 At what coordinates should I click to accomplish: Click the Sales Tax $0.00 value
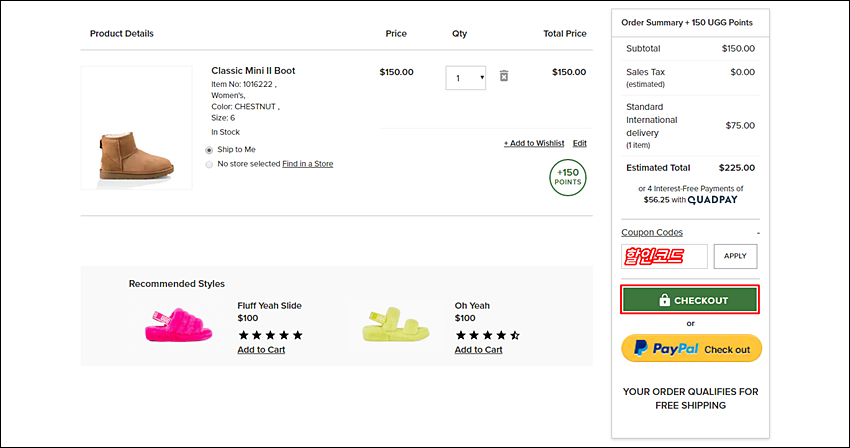742,72
